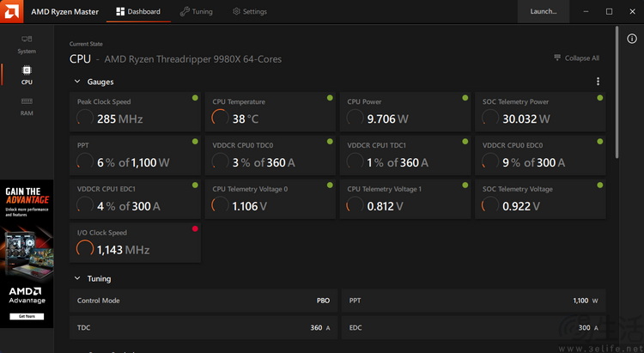
Task: Click the VDDCR CPU0 EDC0 gauge dial
Action: (x=490, y=161)
